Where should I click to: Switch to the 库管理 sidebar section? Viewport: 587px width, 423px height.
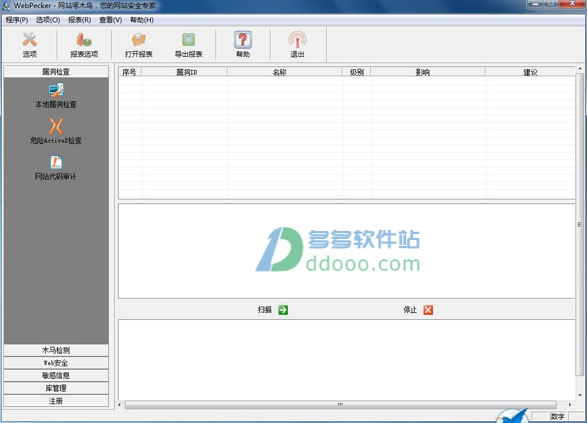point(56,388)
